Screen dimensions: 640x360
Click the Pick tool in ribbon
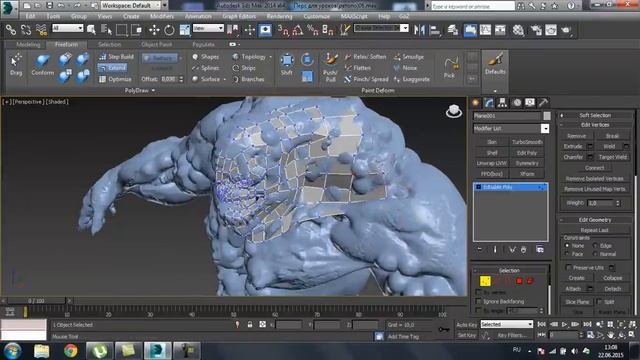[449, 67]
